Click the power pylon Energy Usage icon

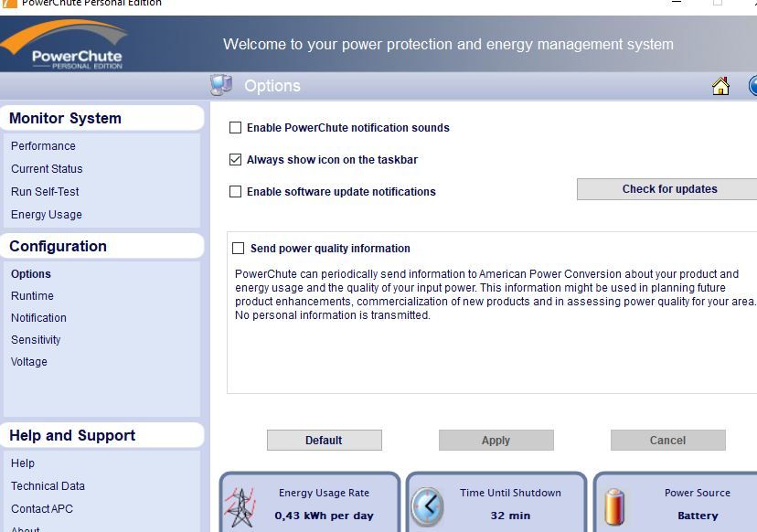pyautogui.click(x=240, y=507)
